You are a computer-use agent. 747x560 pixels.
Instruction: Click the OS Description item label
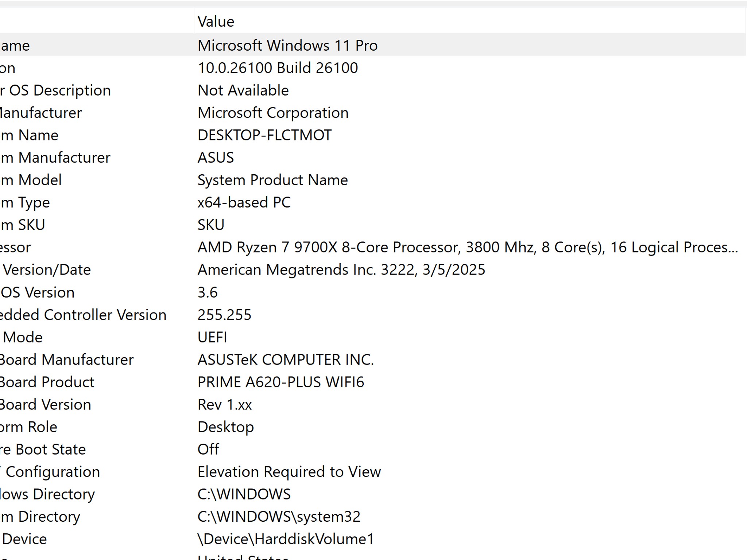[55, 90]
